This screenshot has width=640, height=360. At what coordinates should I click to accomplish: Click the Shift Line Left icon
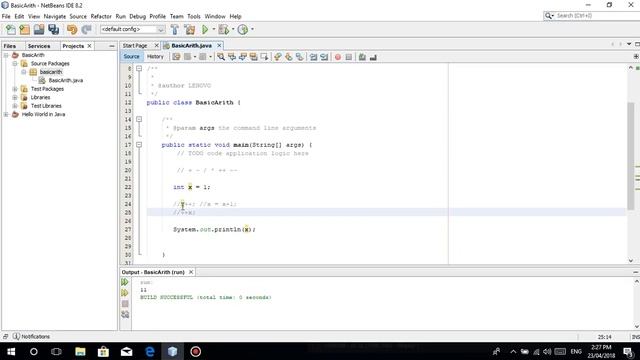tap(313, 57)
